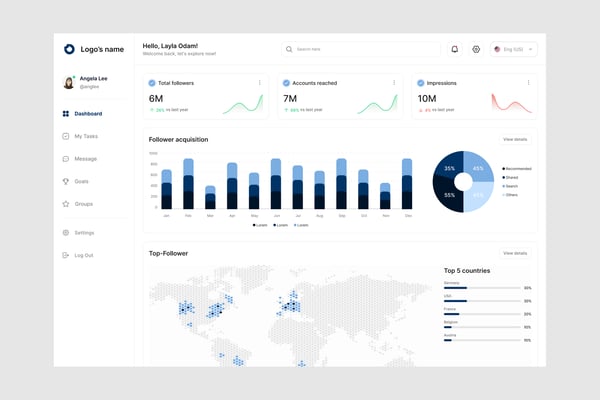This screenshot has height=400, width=600.
Task: Click the Logo's name title
Action: pos(102,49)
